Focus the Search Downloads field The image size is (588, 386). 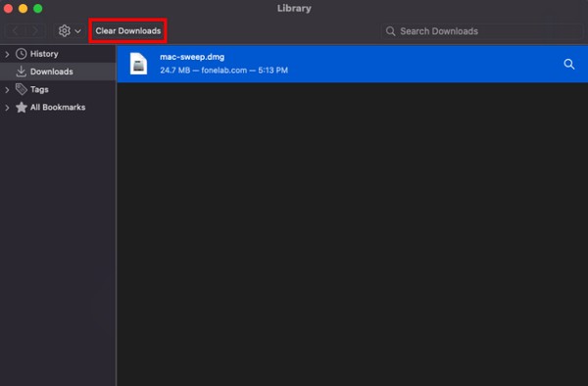[x=482, y=31]
